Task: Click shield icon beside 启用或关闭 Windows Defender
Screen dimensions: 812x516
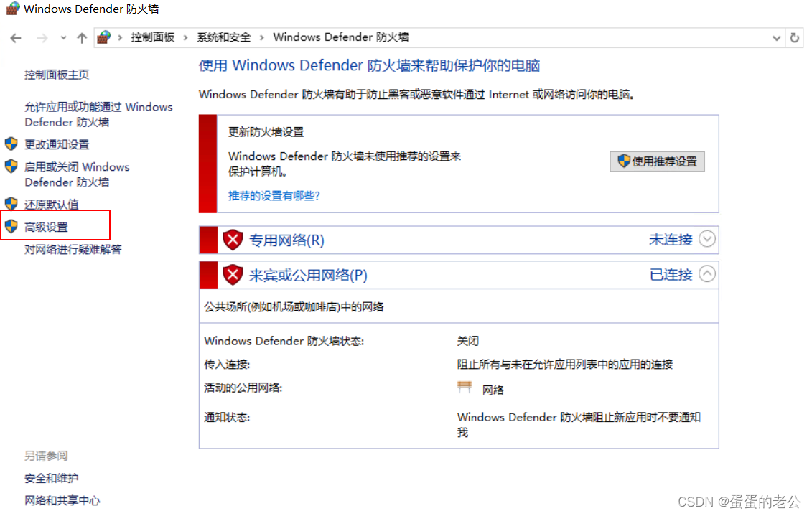Action: click(11, 166)
